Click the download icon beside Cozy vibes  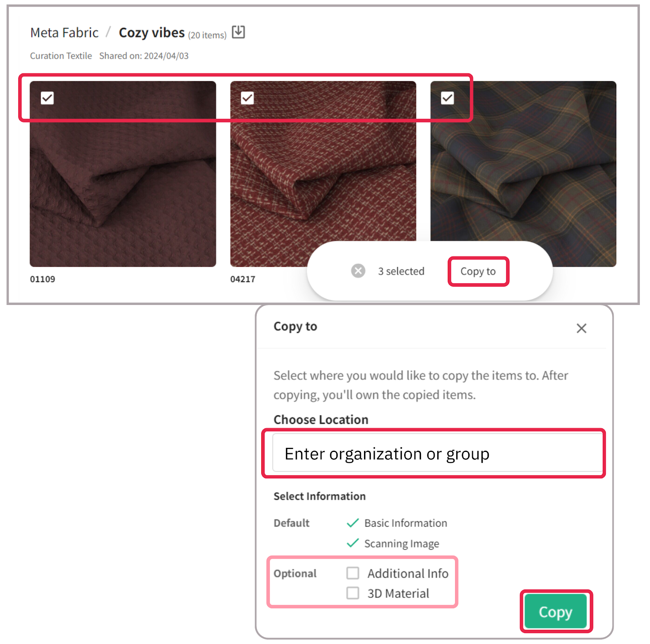pos(238,32)
